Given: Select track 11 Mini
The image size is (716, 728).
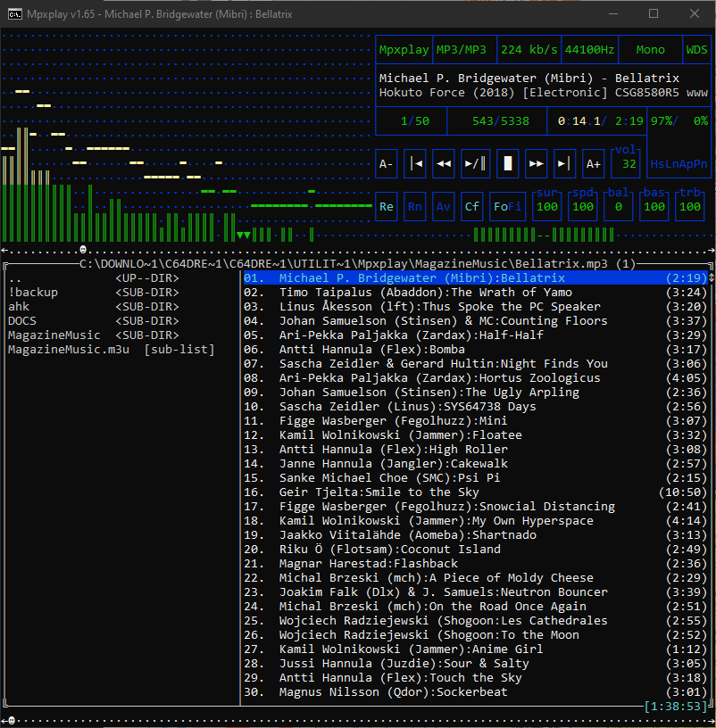Looking at the screenshot, I should tap(475, 421).
